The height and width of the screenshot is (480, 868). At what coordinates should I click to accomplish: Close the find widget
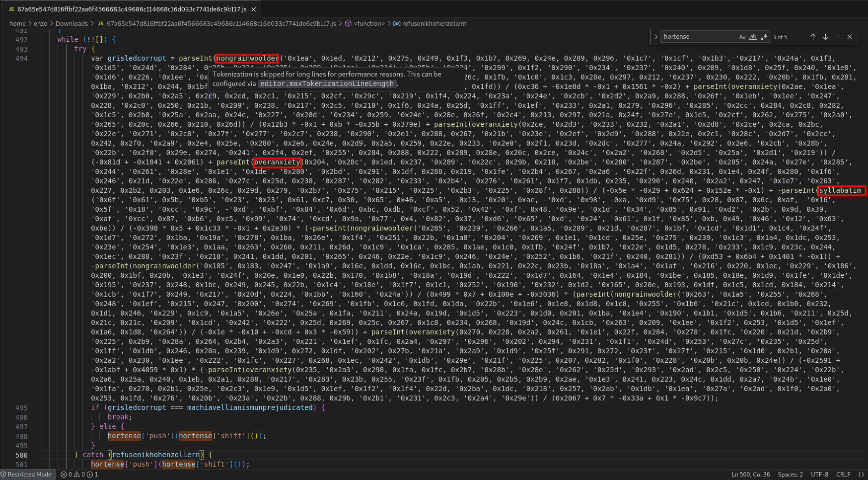tap(850, 37)
